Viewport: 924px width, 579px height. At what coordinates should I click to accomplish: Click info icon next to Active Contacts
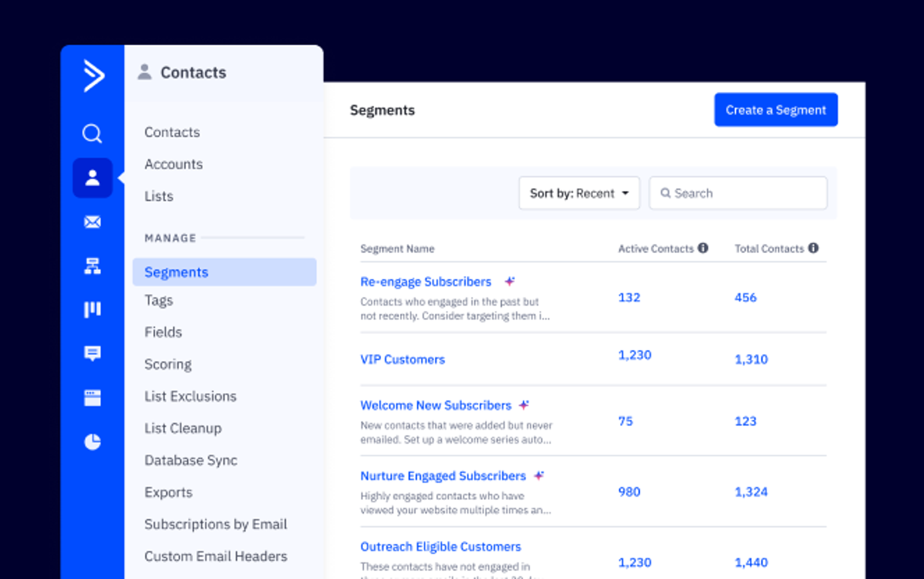(703, 248)
